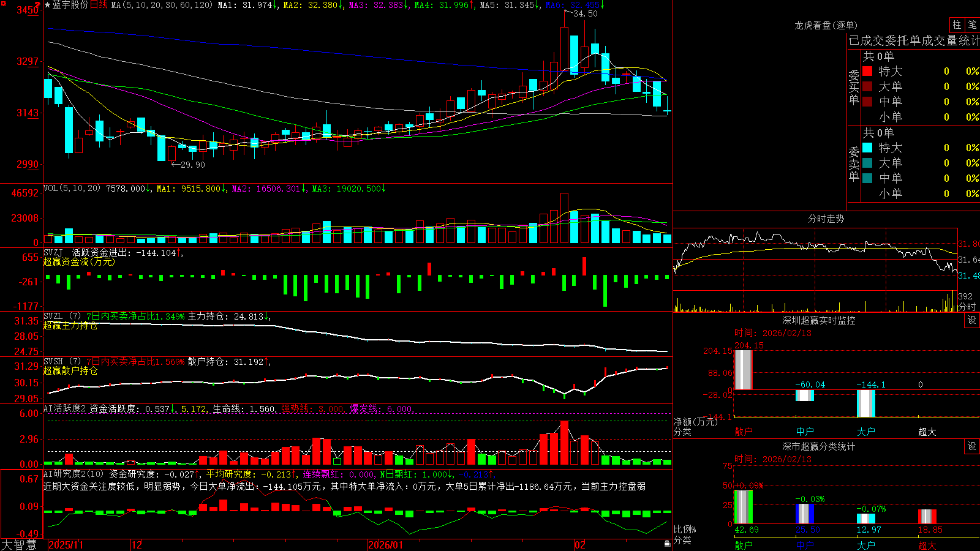The image size is (980, 551).
Task: Open MA(5,10,20,30,60,120) indicator parameters
Action: click(162, 5)
